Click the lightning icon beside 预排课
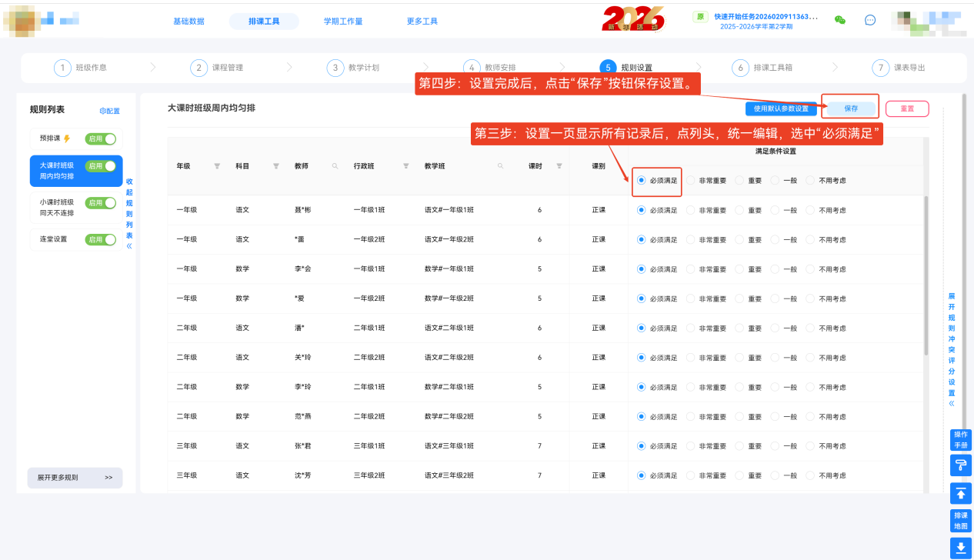974x560 pixels. point(67,139)
